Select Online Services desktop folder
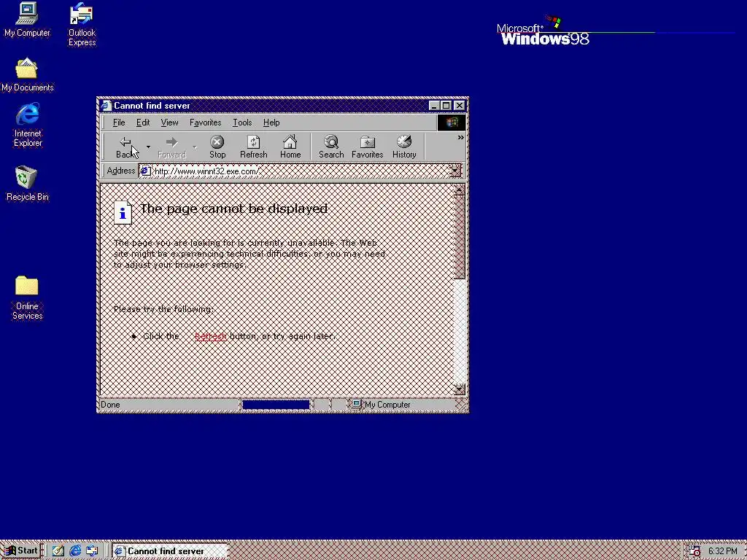747x560 pixels. pyautogui.click(x=27, y=298)
